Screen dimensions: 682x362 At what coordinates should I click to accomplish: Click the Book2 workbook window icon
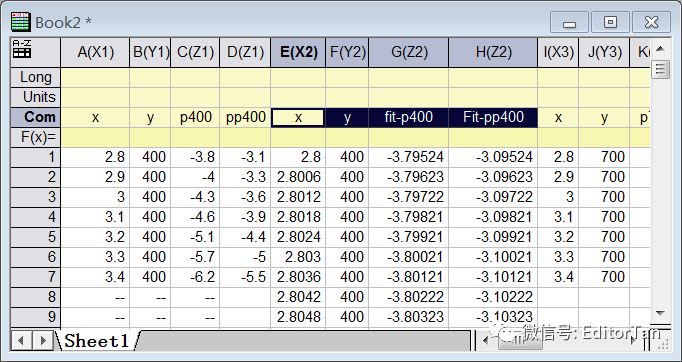20,22
